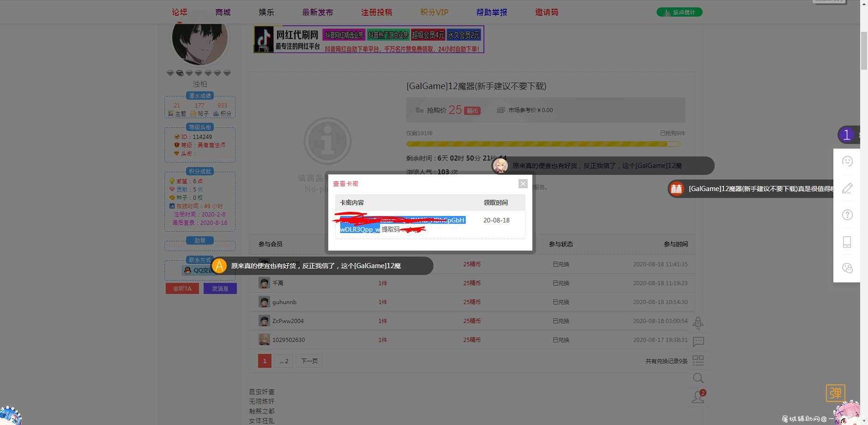Screen dimensions: 868x425
Task: Click the 无限炼奸 text line
Action: (x=262, y=401)
